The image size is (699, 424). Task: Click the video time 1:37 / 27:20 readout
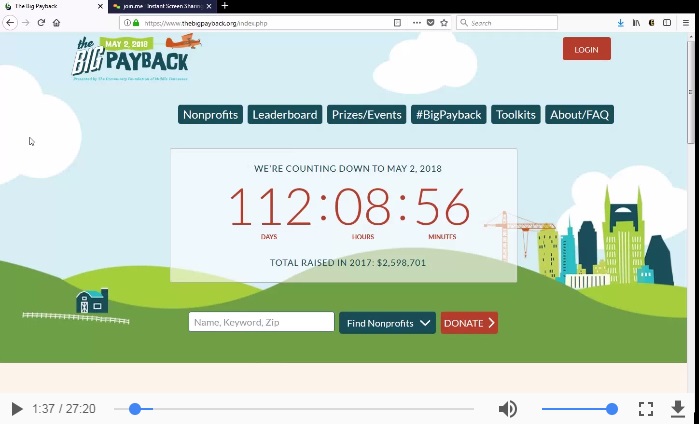[64, 408]
